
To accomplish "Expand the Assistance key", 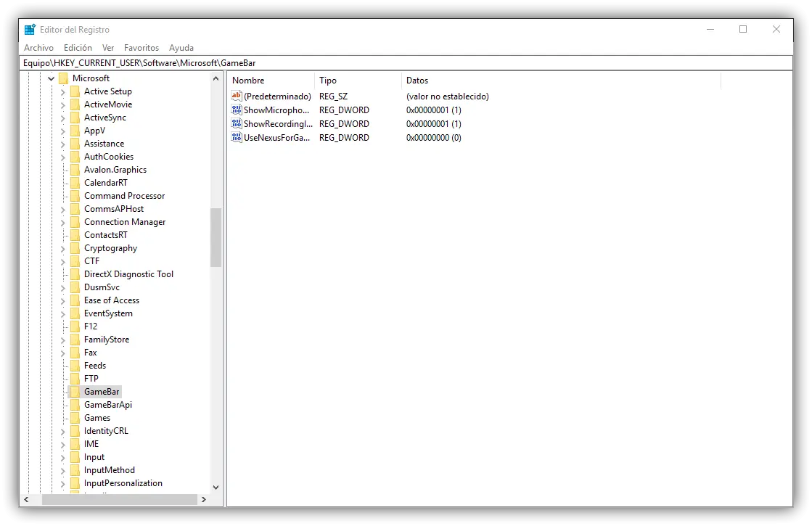I will point(62,144).
